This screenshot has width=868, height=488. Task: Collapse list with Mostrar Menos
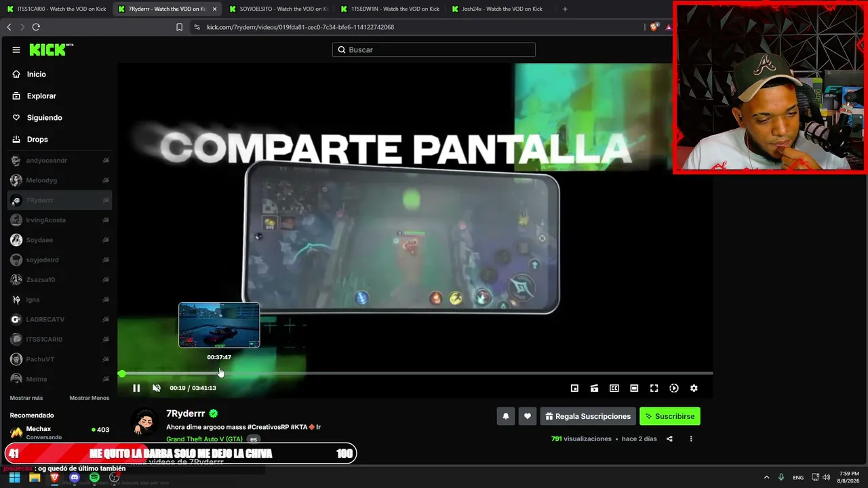tap(89, 398)
